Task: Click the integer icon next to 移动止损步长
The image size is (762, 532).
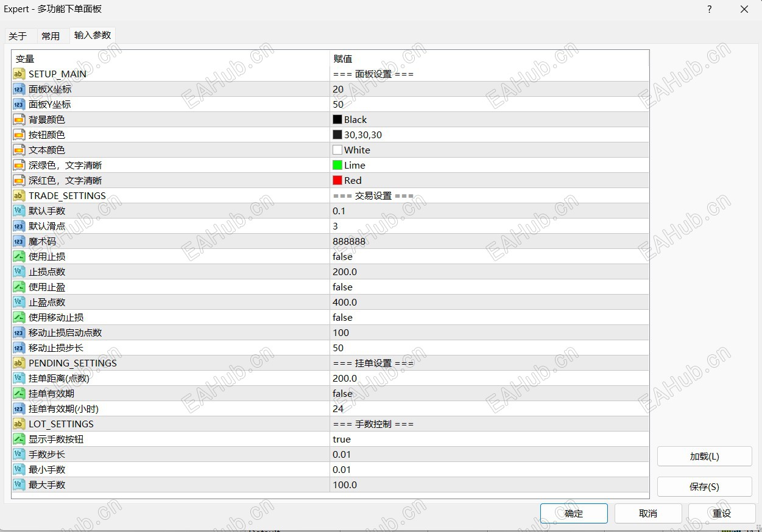Action: [19, 348]
